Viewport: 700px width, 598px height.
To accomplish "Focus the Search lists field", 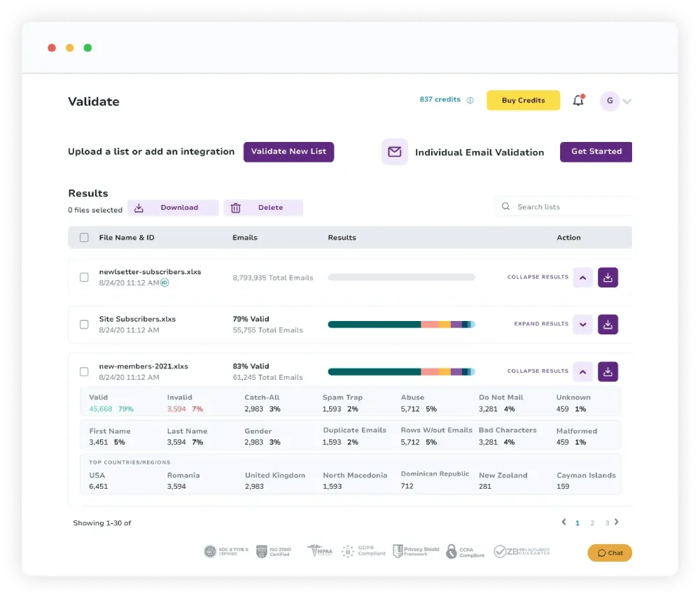I will point(567,207).
